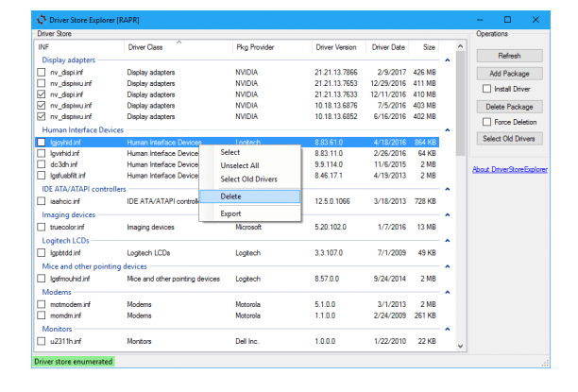Click the Delete Package button

[509, 107]
